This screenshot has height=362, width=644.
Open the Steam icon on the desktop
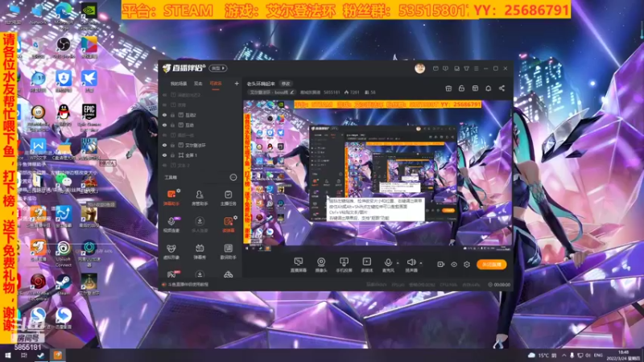coord(64,285)
